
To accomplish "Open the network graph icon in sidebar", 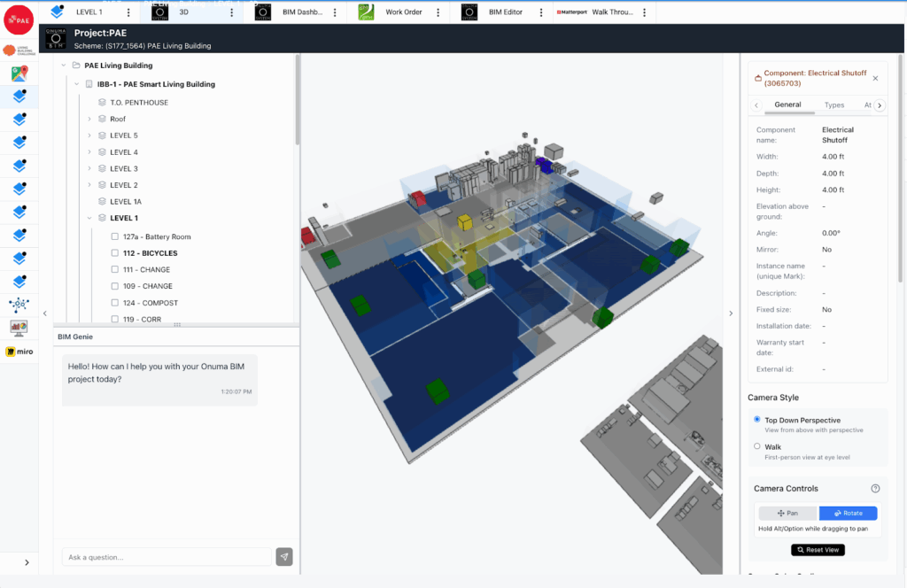I will (x=19, y=305).
